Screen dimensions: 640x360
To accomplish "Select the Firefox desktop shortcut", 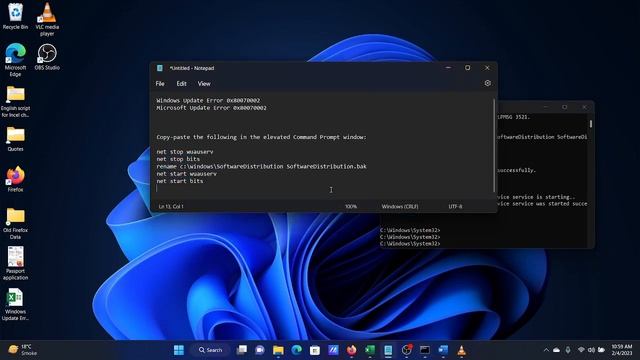I will (x=15, y=179).
